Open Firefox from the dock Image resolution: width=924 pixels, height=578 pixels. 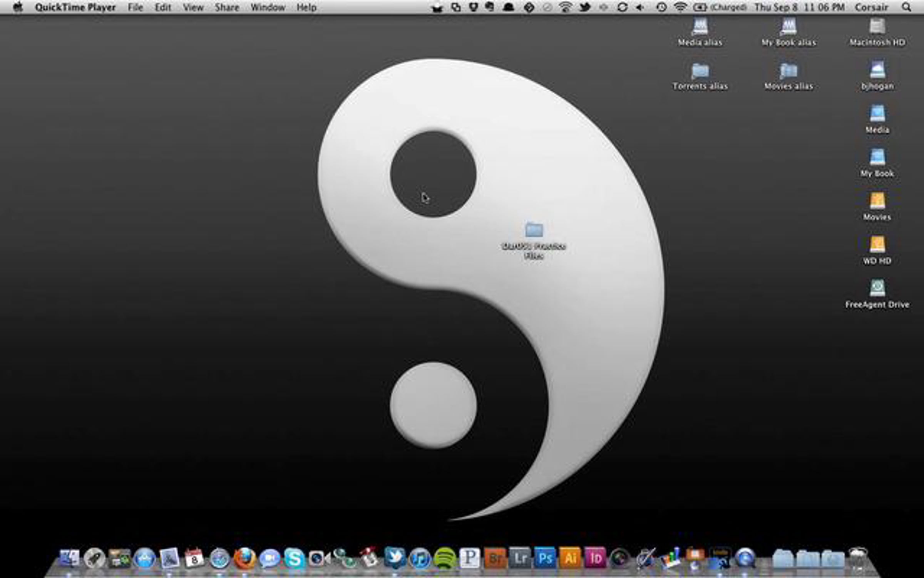[x=245, y=559]
